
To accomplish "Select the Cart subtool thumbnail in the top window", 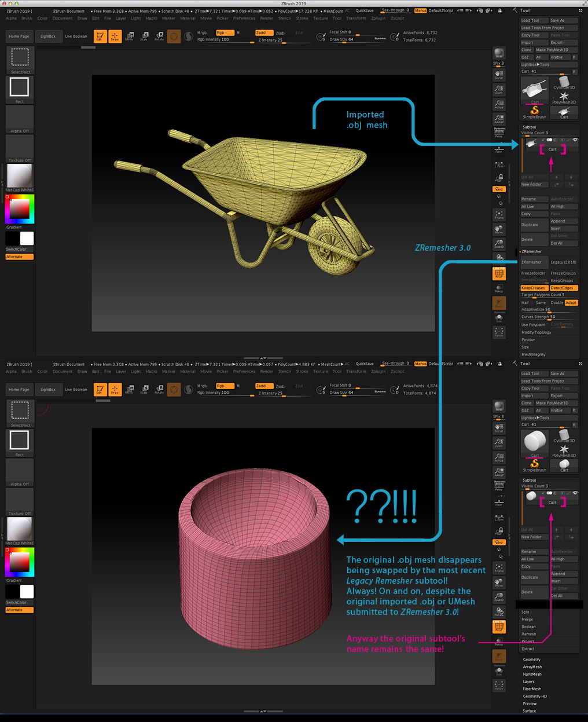I will (531, 144).
